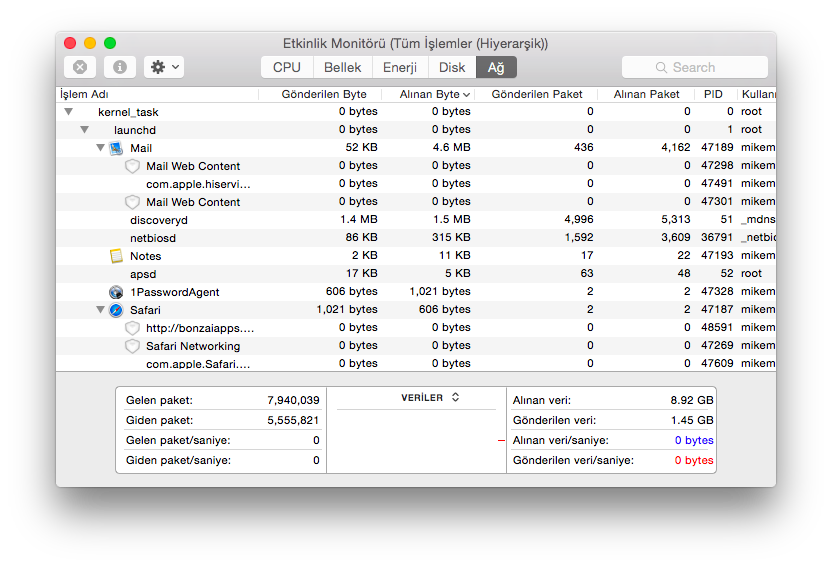Open the process info (i) button

tap(120, 67)
